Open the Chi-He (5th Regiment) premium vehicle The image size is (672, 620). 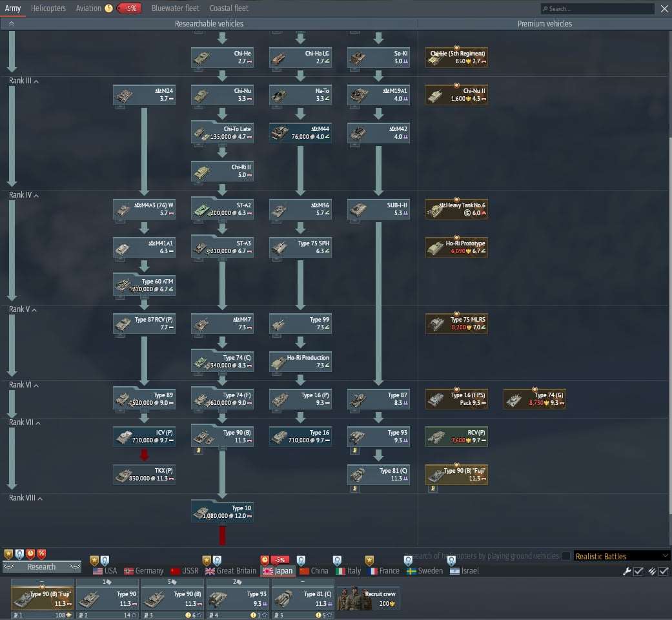click(x=456, y=57)
